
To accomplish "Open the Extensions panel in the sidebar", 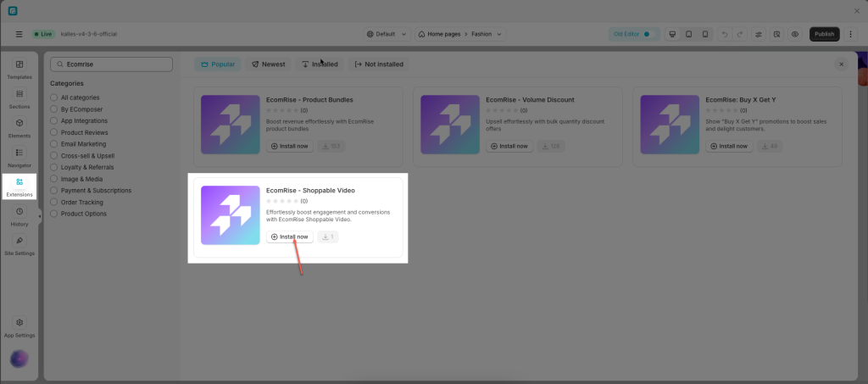I will (x=19, y=187).
